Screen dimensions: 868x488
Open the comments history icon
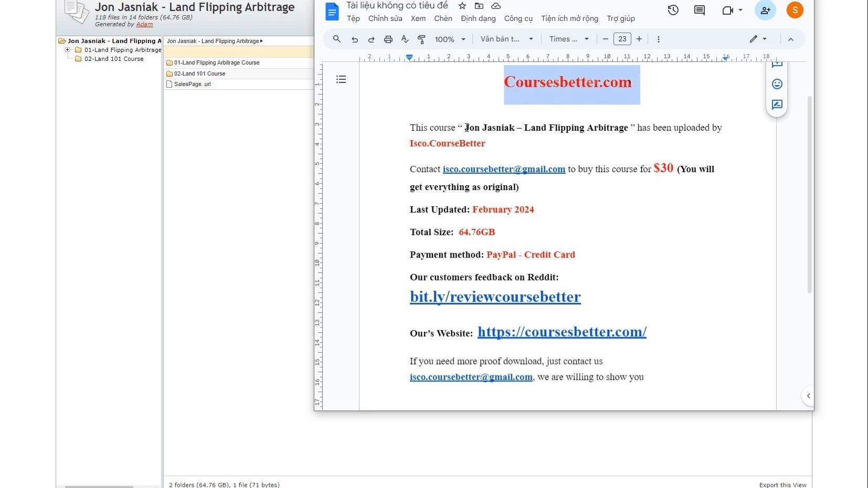(x=700, y=10)
